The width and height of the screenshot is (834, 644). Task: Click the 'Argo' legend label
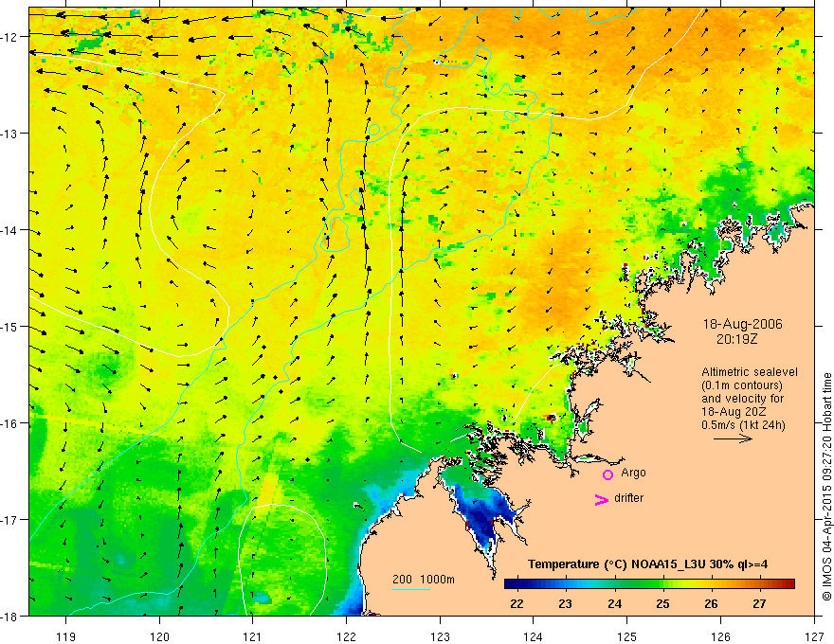click(633, 473)
